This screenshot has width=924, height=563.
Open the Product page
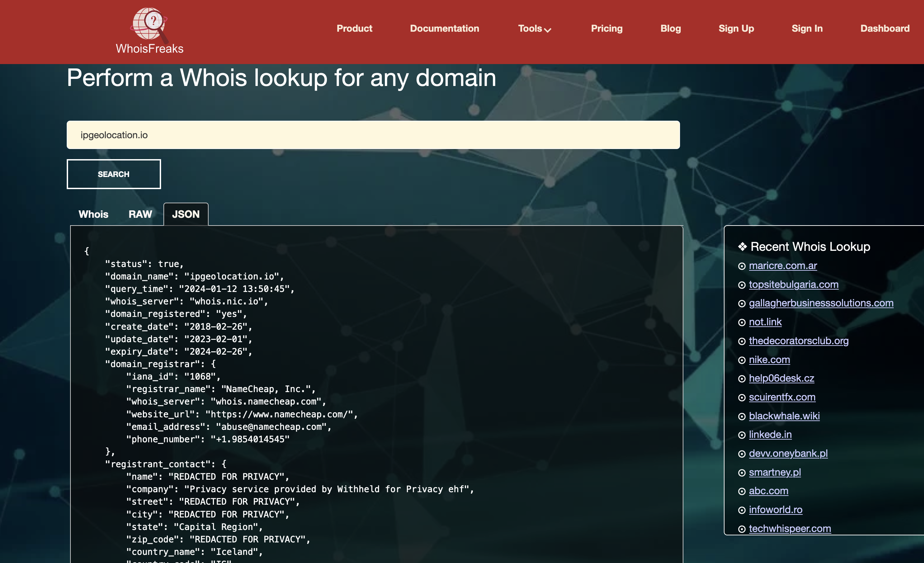pos(355,29)
